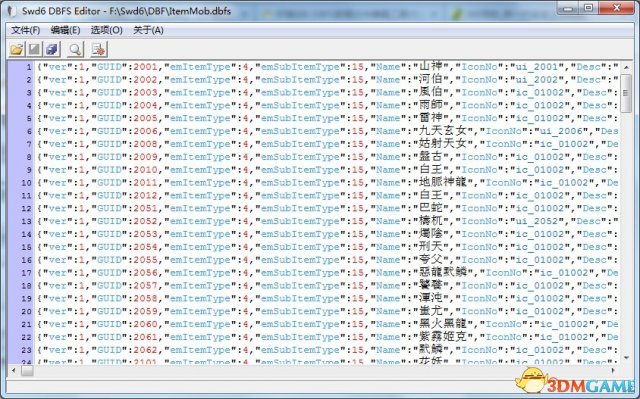Click the name 地脈神龍
The image size is (640, 399).
click(x=443, y=182)
